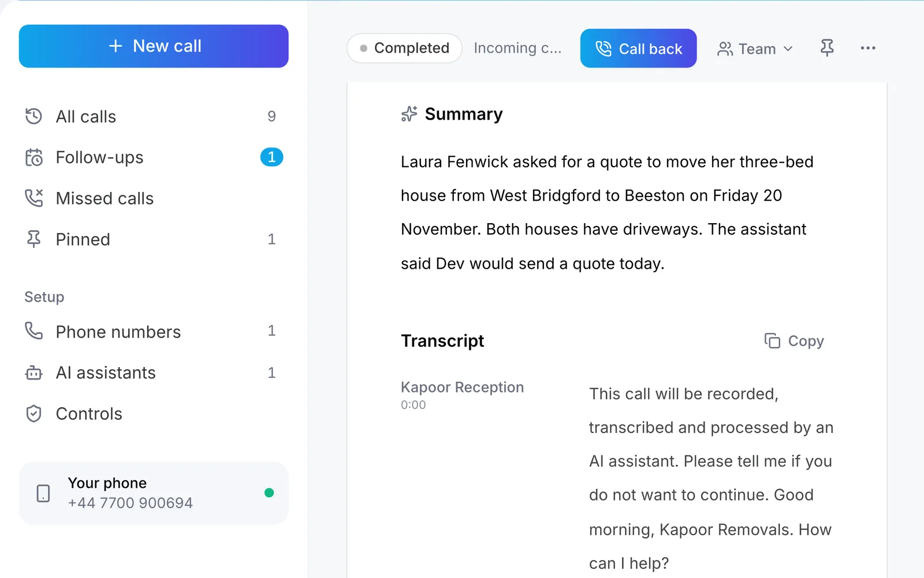Click the mobile device icon beside Your phone

pyautogui.click(x=43, y=493)
